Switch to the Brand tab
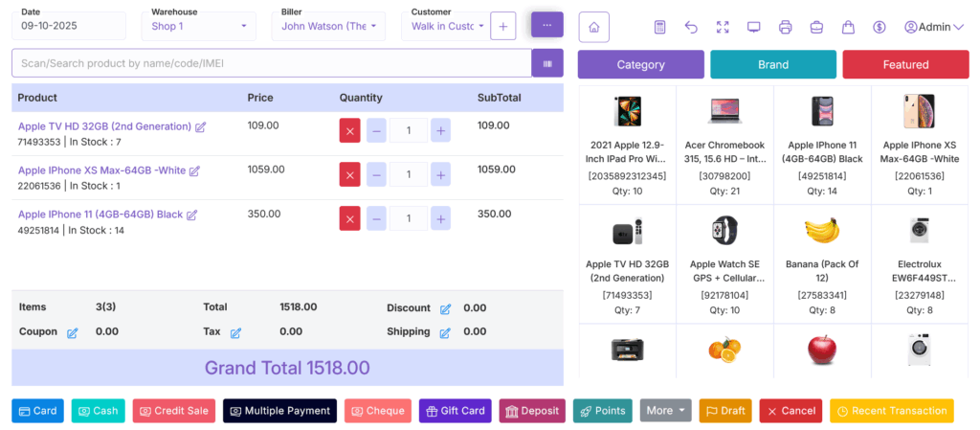The width and height of the screenshot is (980, 430). [772, 64]
